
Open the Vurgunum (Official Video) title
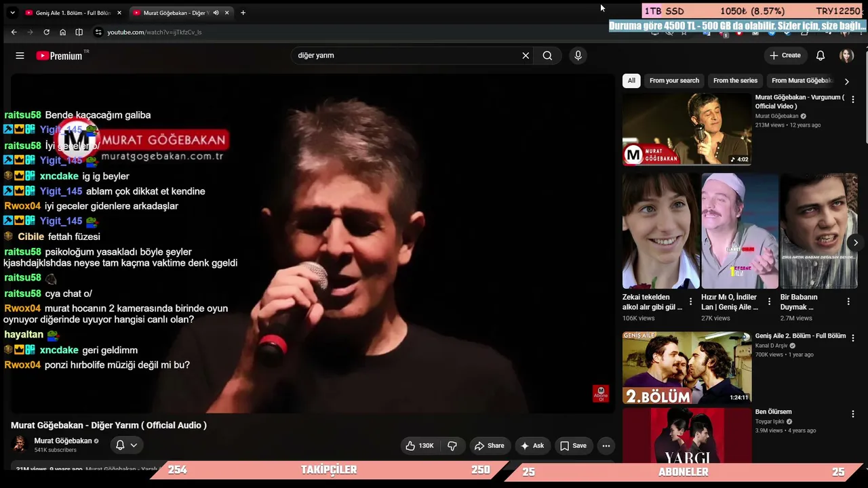800,102
